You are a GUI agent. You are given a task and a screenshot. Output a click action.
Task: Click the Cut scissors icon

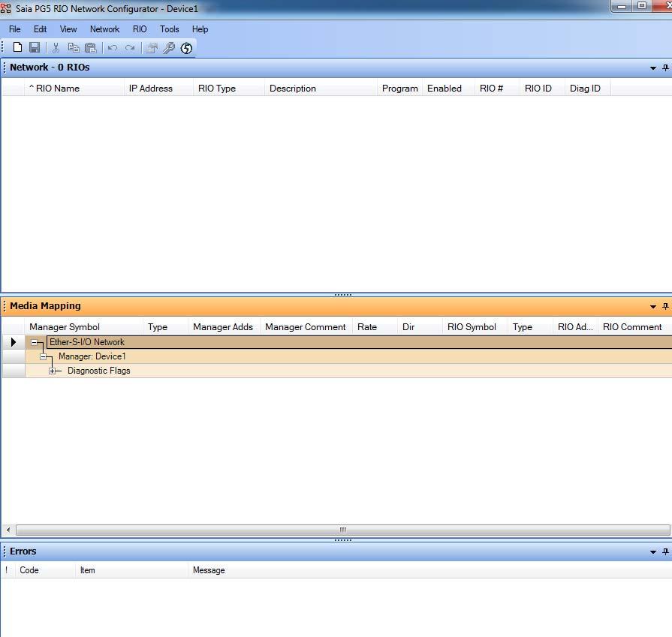coord(56,47)
